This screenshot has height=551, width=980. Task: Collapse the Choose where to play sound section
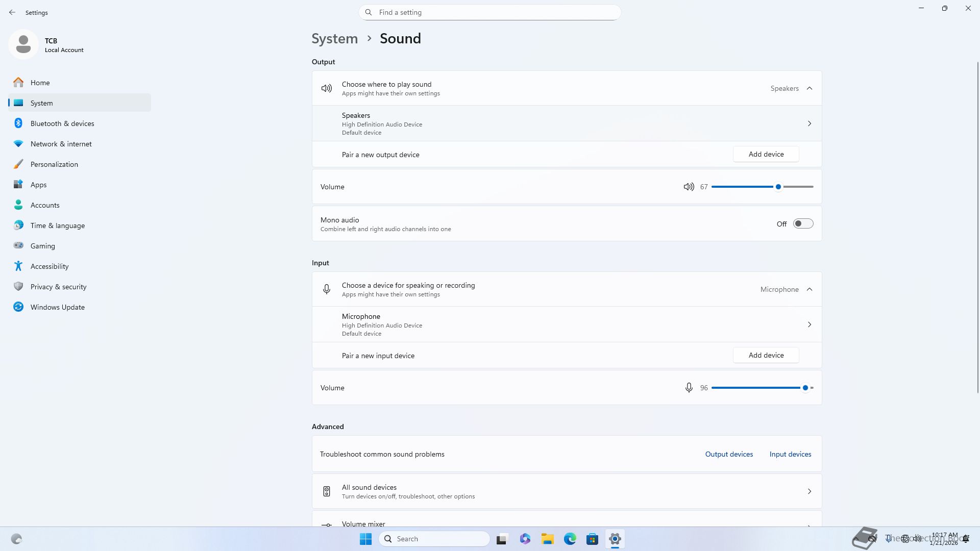[x=810, y=88]
